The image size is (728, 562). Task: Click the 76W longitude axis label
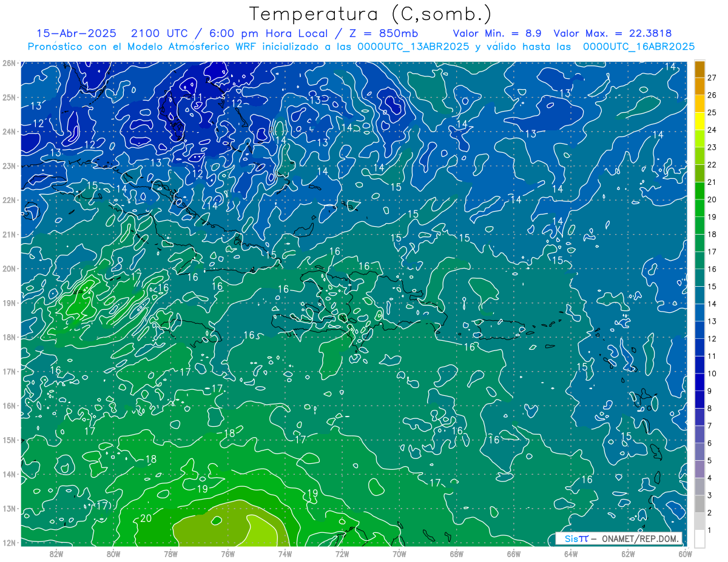pos(227,554)
